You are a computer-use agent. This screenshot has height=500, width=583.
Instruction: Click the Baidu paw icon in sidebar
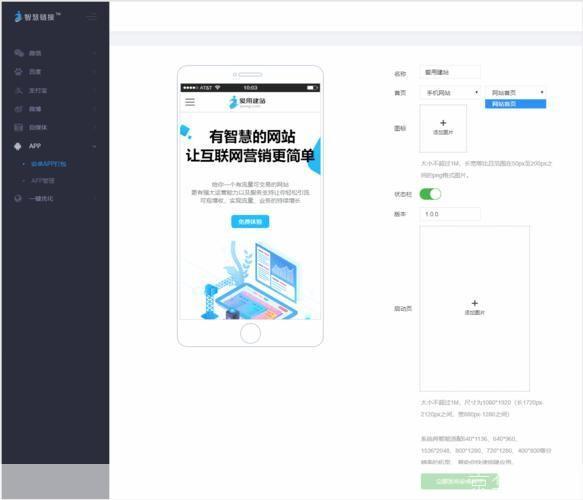18,71
